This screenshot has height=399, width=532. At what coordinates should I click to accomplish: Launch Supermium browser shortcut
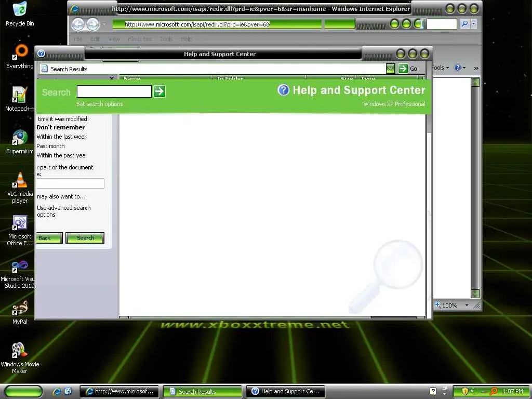(x=20, y=142)
